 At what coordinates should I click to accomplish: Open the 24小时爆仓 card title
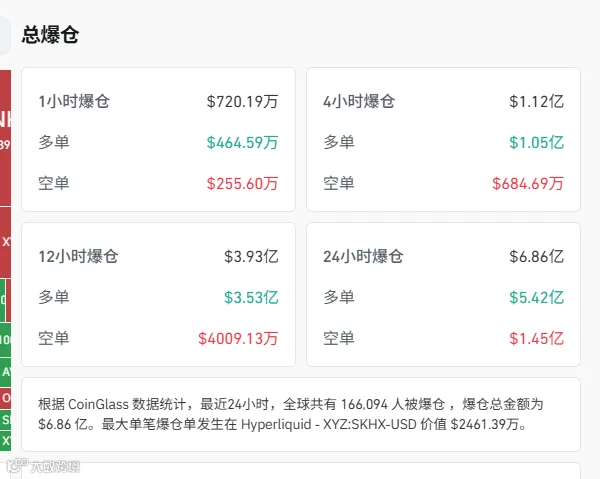tap(364, 256)
